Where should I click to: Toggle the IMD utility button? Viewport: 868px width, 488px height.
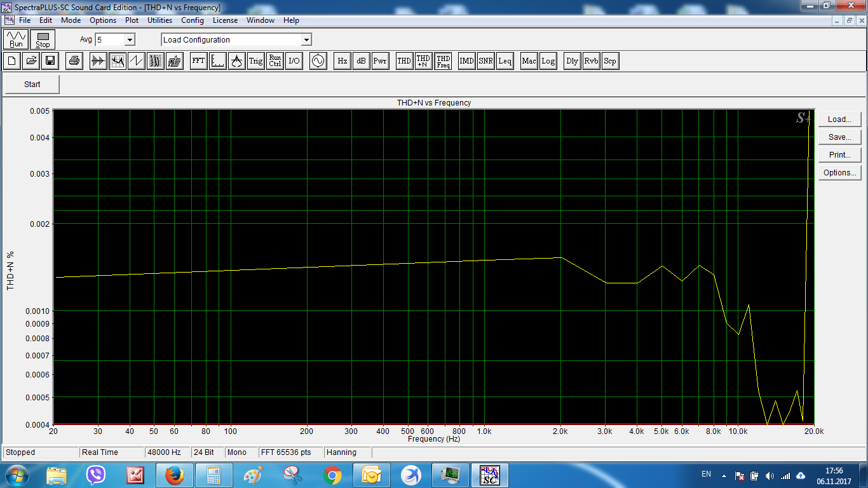point(466,61)
